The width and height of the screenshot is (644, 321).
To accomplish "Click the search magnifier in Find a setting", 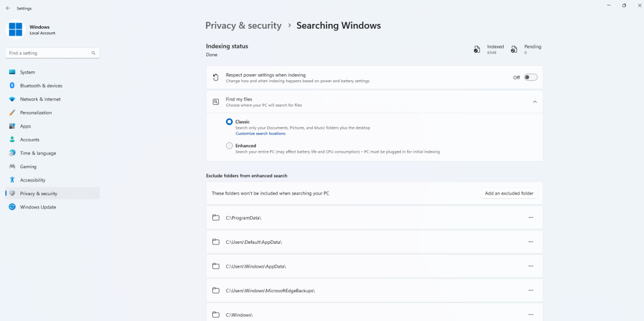I will click(93, 53).
